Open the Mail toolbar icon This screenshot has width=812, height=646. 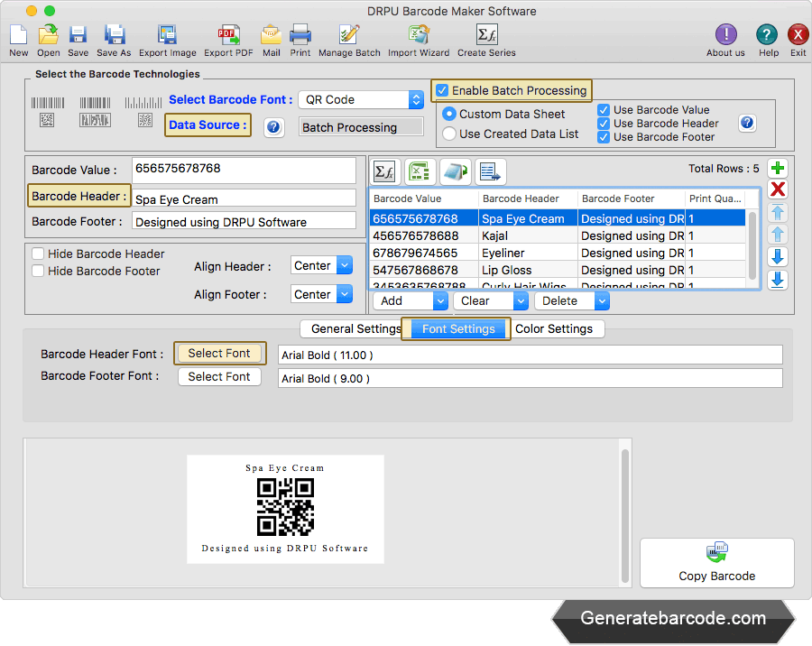[271, 36]
